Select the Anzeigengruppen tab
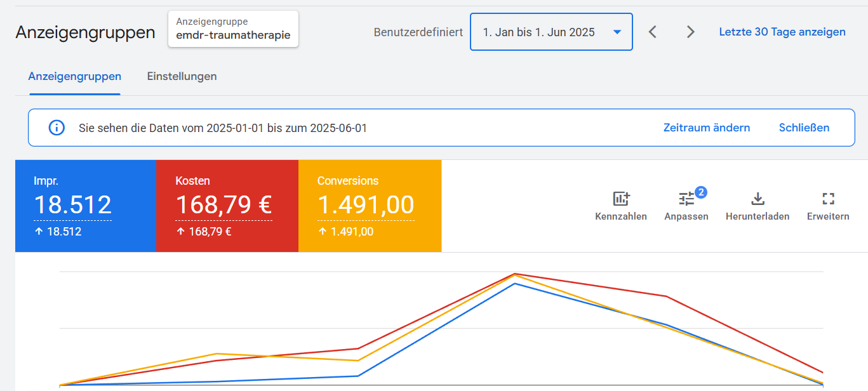868x391 pixels. [75, 76]
